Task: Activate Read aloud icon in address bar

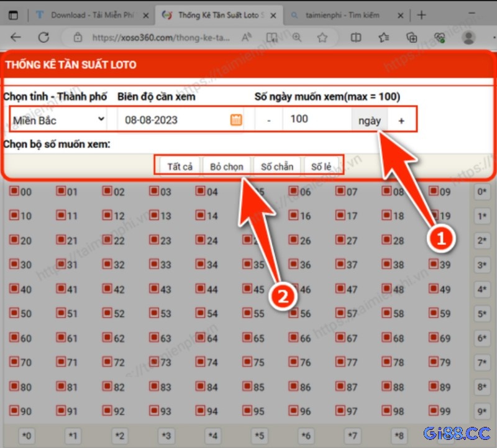Action: click(246, 37)
